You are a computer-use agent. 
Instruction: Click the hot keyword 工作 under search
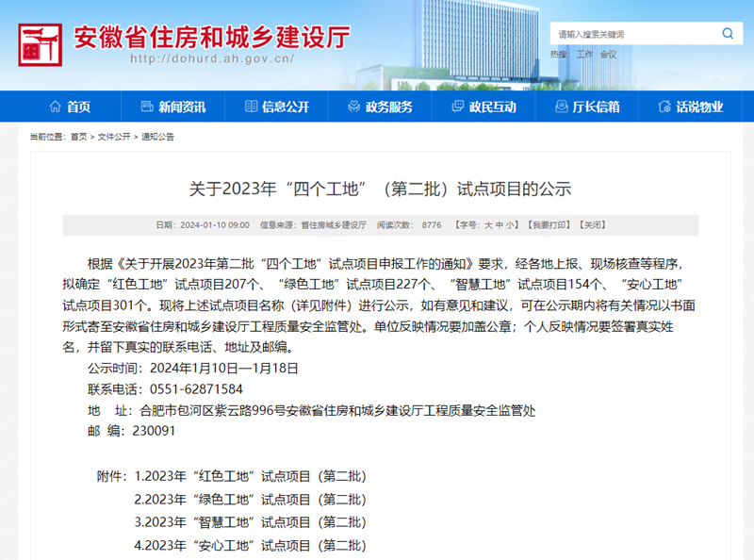coord(584,54)
